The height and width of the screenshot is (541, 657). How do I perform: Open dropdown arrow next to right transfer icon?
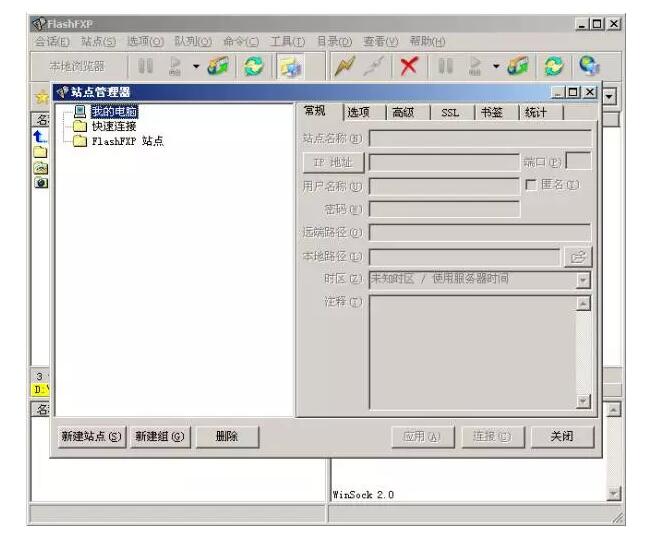point(494,67)
